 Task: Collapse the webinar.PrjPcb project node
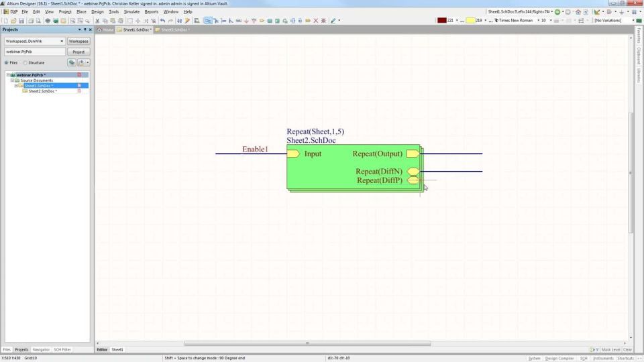click(8, 75)
